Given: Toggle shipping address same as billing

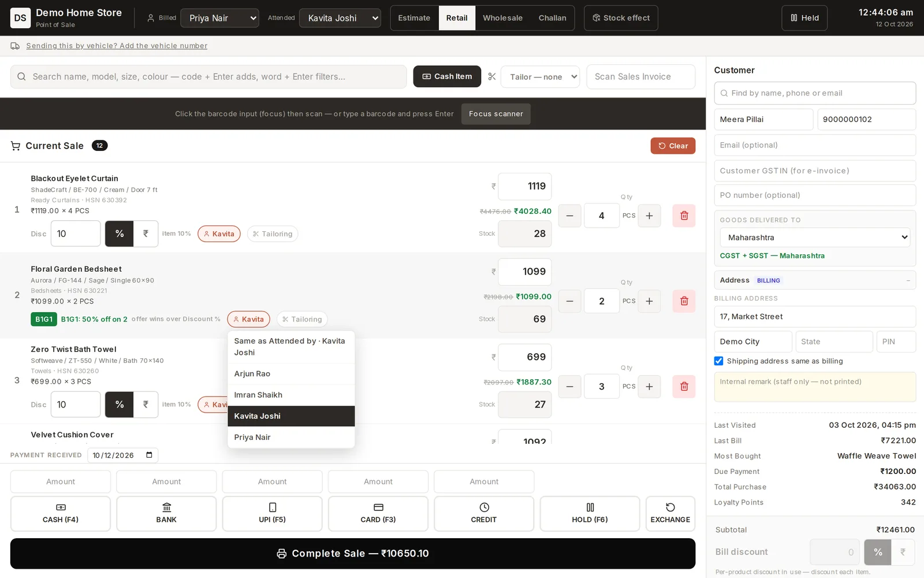Looking at the screenshot, I should [x=719, y=361].
